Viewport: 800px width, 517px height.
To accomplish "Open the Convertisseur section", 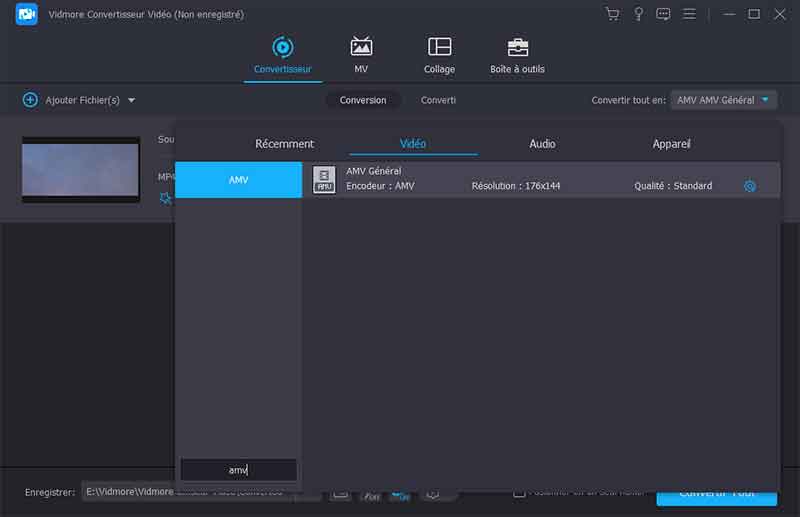I will 282,56.
